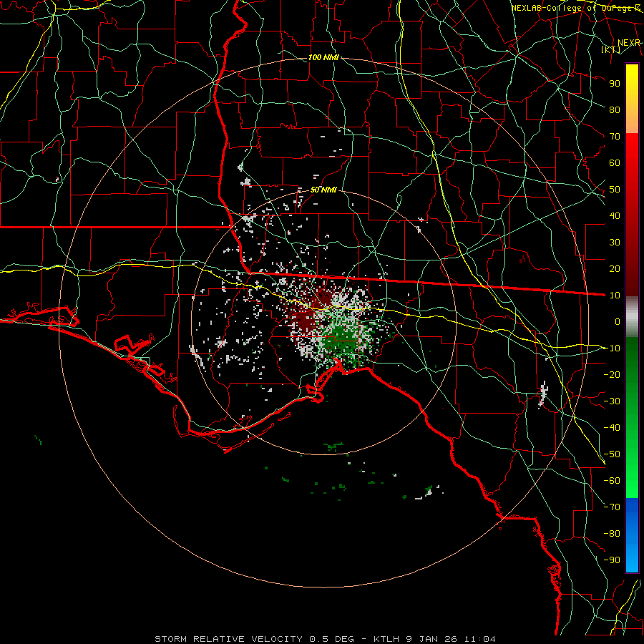Screen dimensions: 644x644
Task: Click the 0 value on velocity scale
Action: (618, 321)
